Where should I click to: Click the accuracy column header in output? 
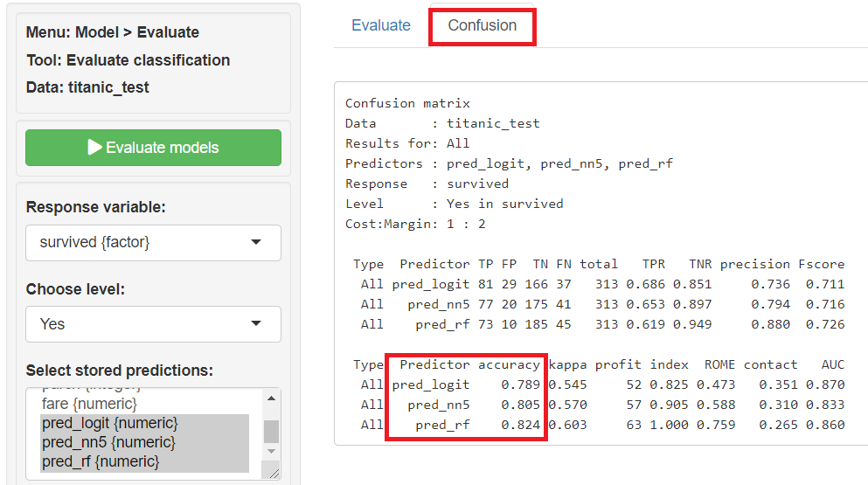tap(510, 364)
